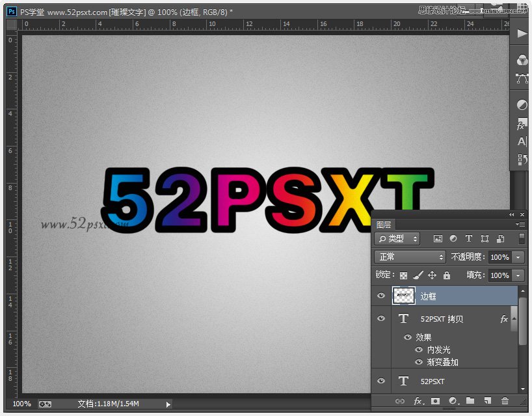Open the Styles fx panel icon on right dock
532x416 pixels.
pyautogui.click(x=522, y=124)
